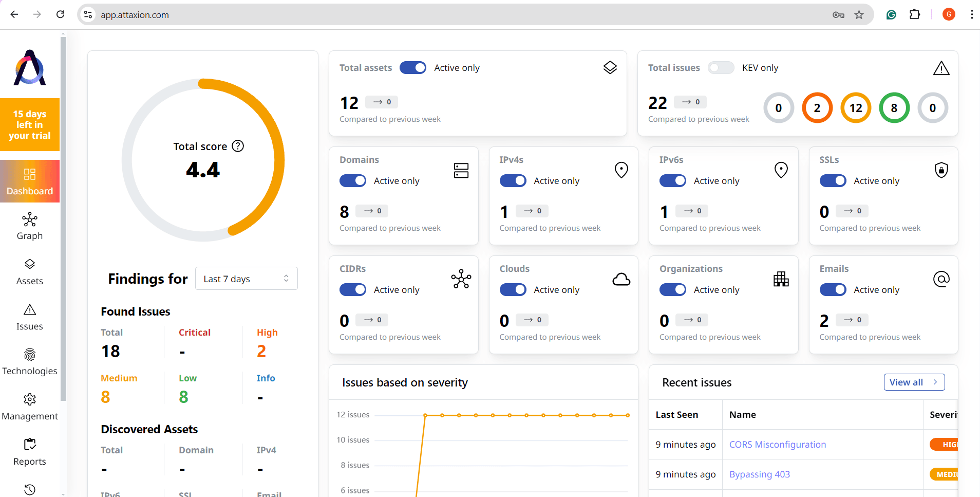Image resolution: width=980 pixels, height=497 pixels.
Task: Turn off Active only toggle for Domains
Action: coord(353,181)
